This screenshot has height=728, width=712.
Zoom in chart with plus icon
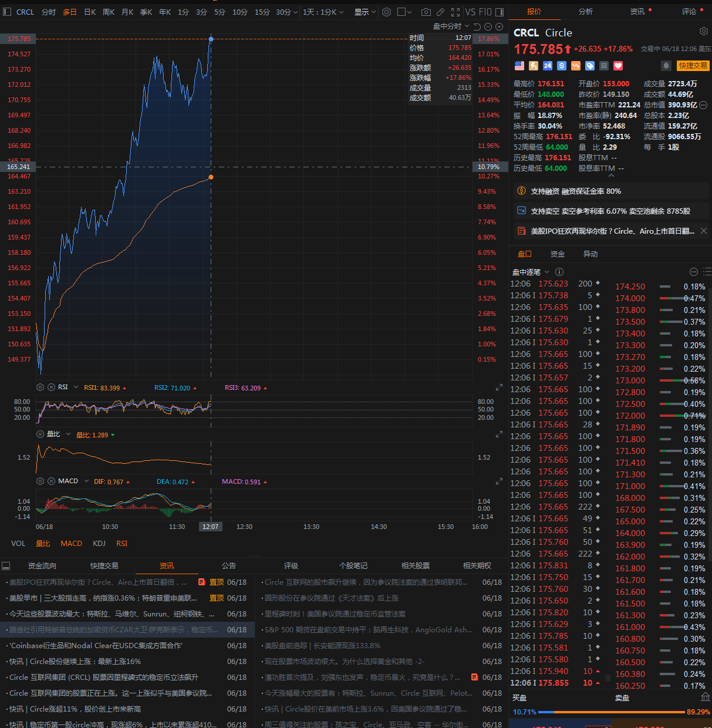click(499, 26)
